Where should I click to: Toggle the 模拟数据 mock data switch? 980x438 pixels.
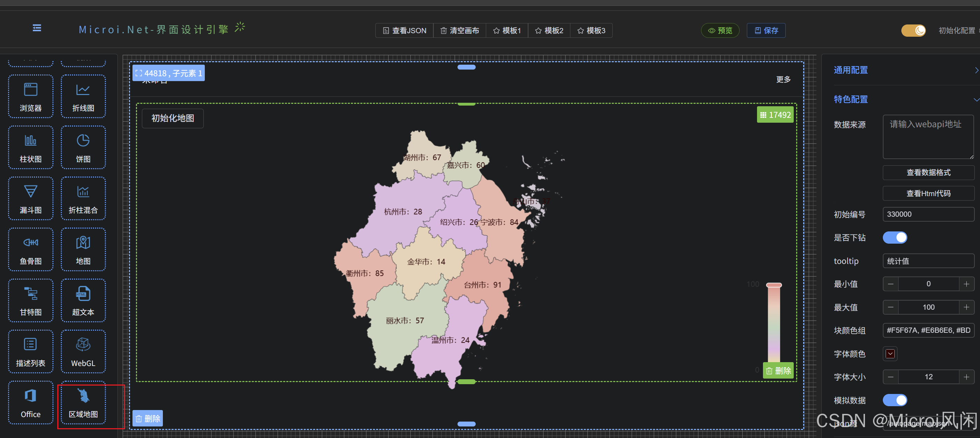point(894,400)
